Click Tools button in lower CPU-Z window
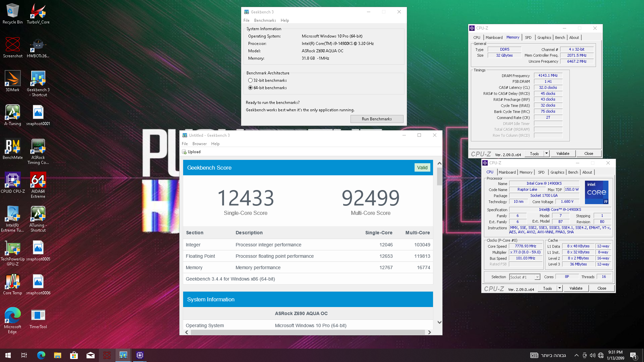Viewport: 644px width, 362px height. 547,288
